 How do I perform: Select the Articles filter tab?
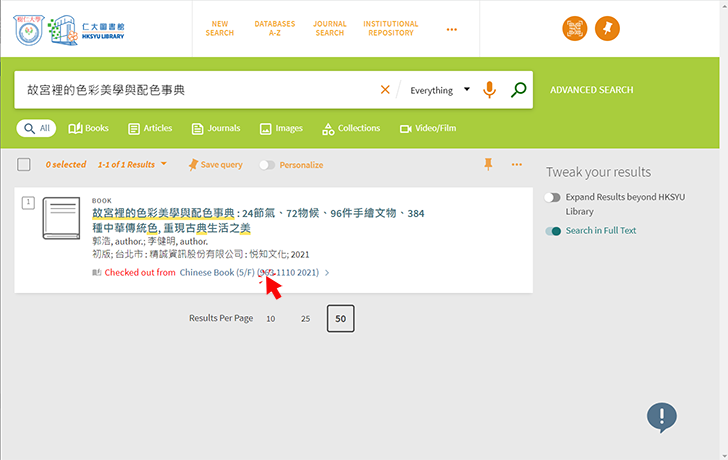click(x=150, y=129)
